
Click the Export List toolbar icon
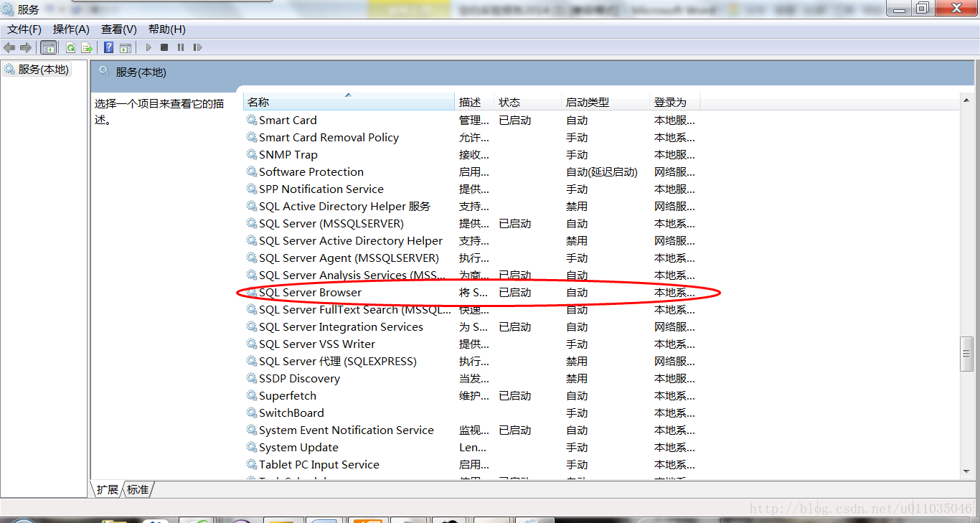(x=87, y=47)
